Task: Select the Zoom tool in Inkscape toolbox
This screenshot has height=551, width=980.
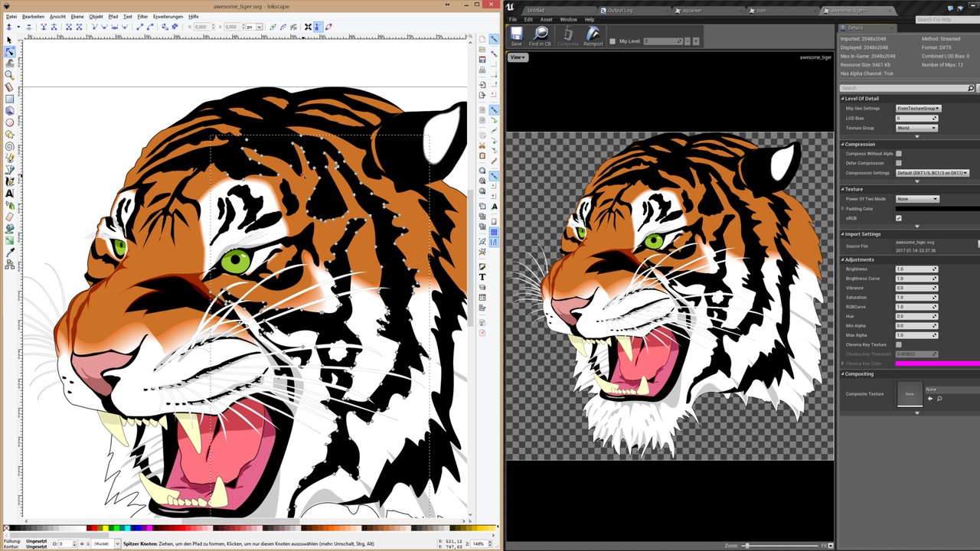Action: click(x=9, y=75)
